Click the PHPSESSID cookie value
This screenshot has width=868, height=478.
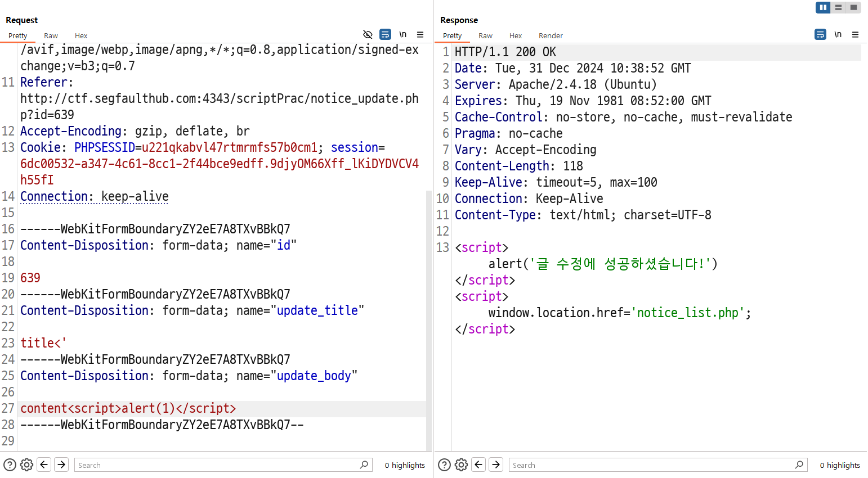click(x=230, y=147)
